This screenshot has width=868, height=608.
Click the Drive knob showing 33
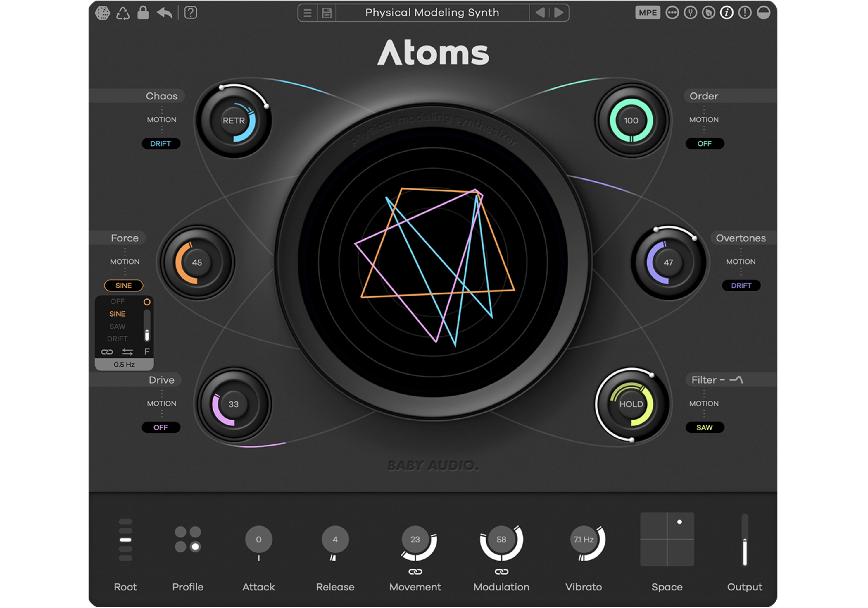(x=234, y=404)
